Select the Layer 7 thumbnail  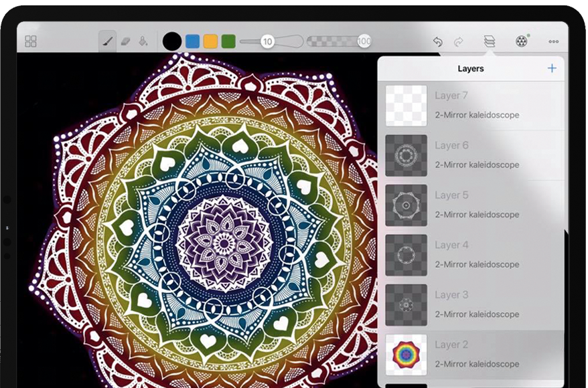tap(406, 106)
